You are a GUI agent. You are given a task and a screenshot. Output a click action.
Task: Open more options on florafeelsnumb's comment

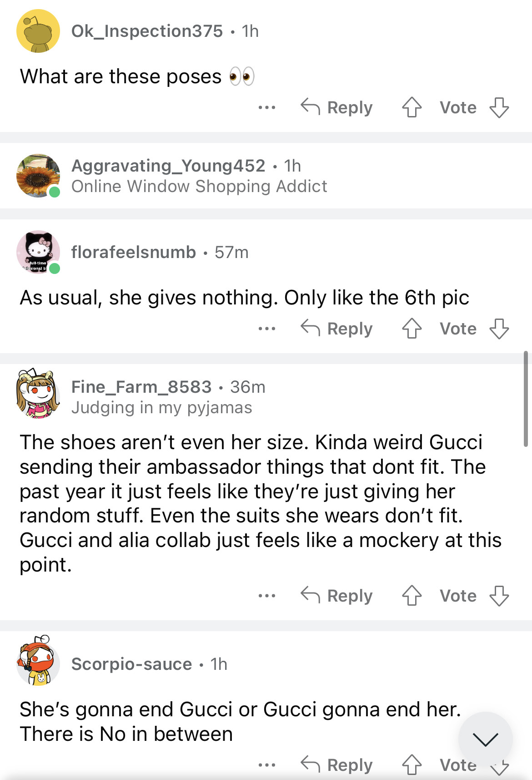pos(266,329)
